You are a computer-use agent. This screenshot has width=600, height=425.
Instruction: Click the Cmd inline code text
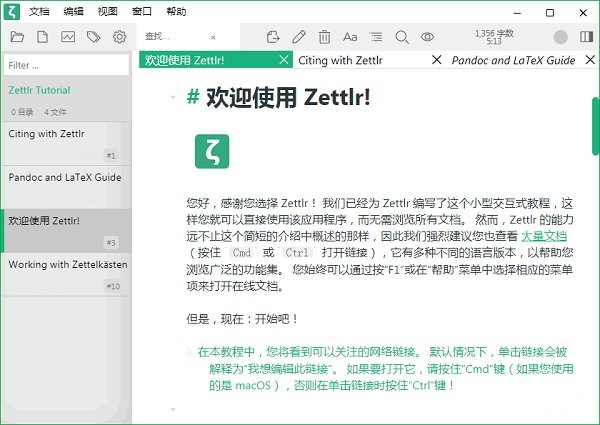pos(242,253)
